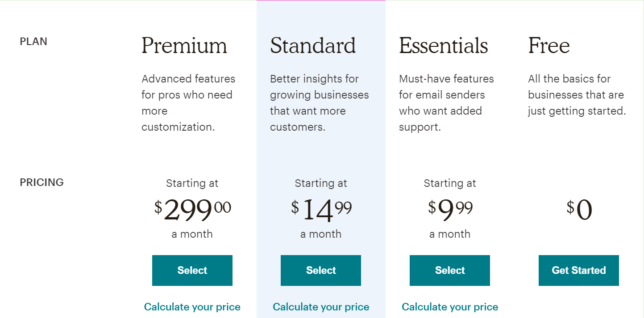This screenshot has height=318, width=644.
Task: Open Calculate your price under Premium
Action: 192,307
